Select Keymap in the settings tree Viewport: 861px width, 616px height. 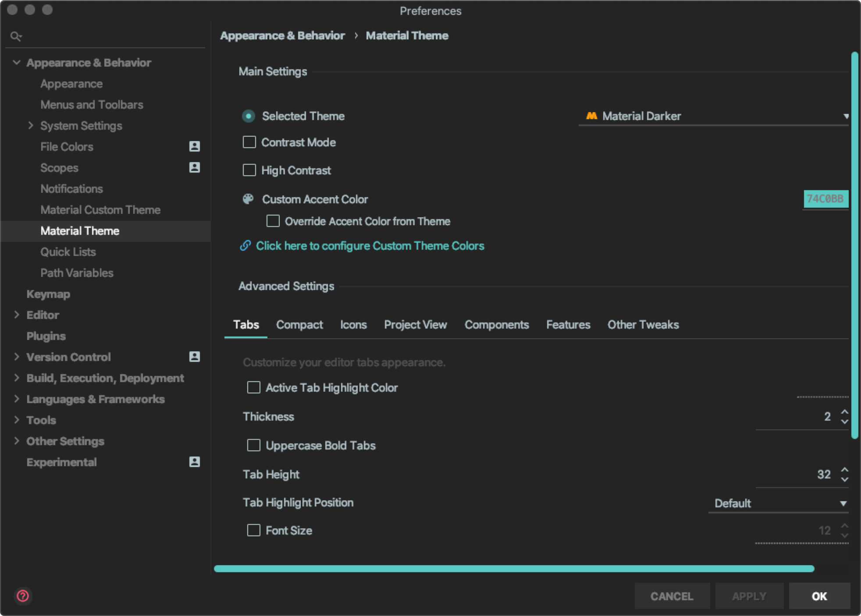[x=48, y=294]
